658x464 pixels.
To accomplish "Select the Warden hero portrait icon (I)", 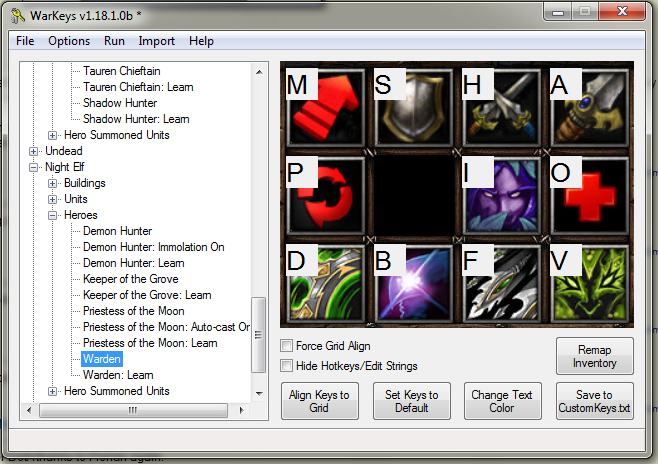I will pos(501,196).
